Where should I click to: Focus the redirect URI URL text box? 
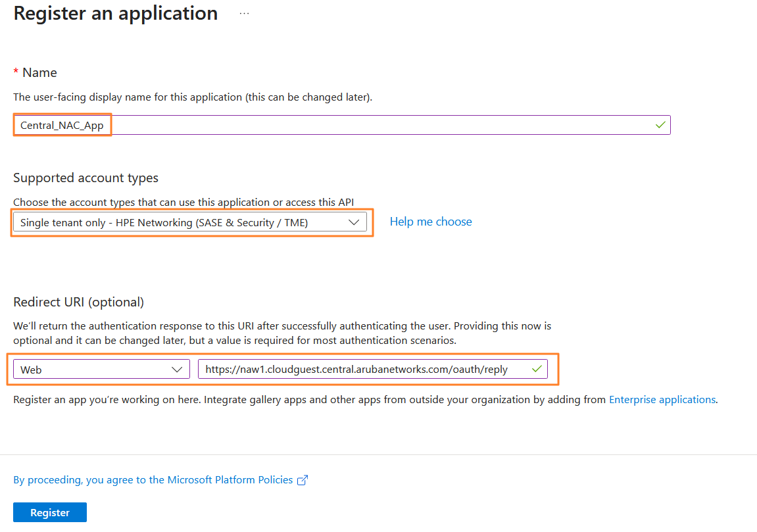click(x=373, y=369)
